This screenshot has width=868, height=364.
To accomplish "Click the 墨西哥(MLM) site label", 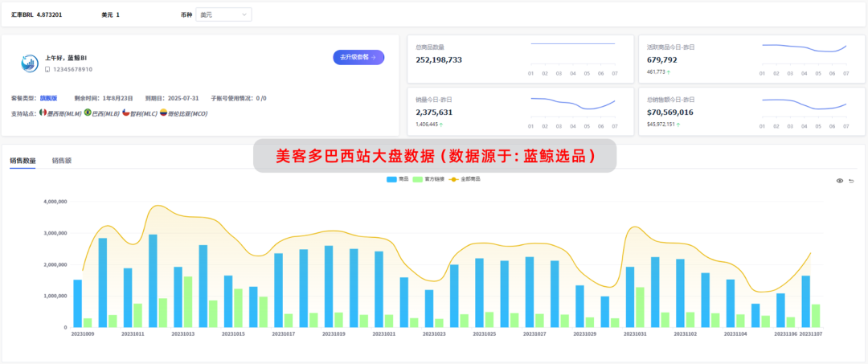I will (64, 112).
